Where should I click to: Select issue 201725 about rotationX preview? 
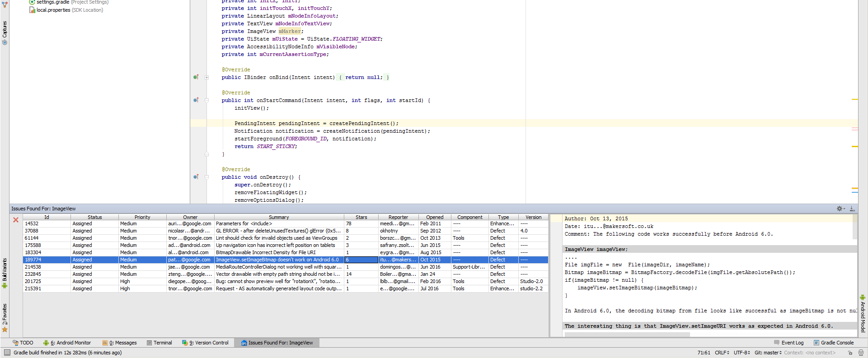point(286,281)
